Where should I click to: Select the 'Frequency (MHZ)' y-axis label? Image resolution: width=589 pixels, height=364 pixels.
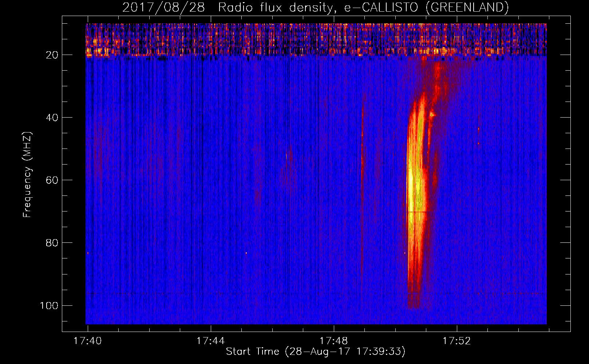27,174
